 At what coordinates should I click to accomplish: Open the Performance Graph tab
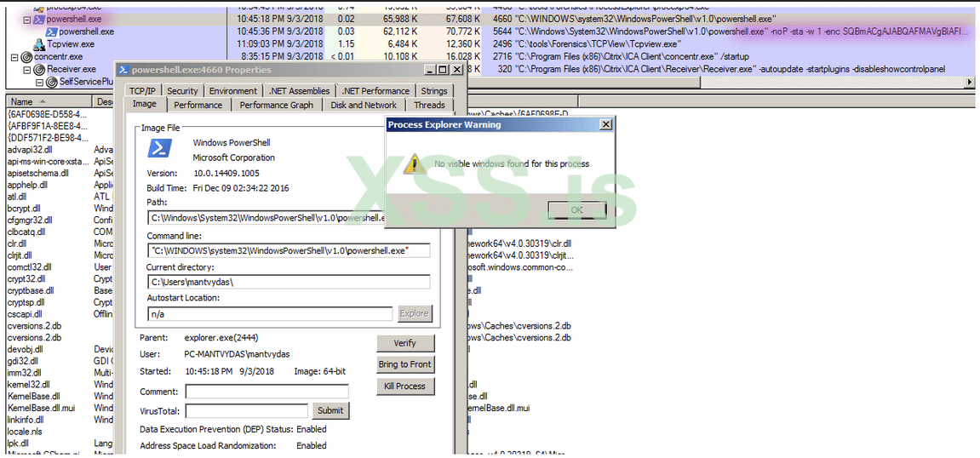pos(276,105)
